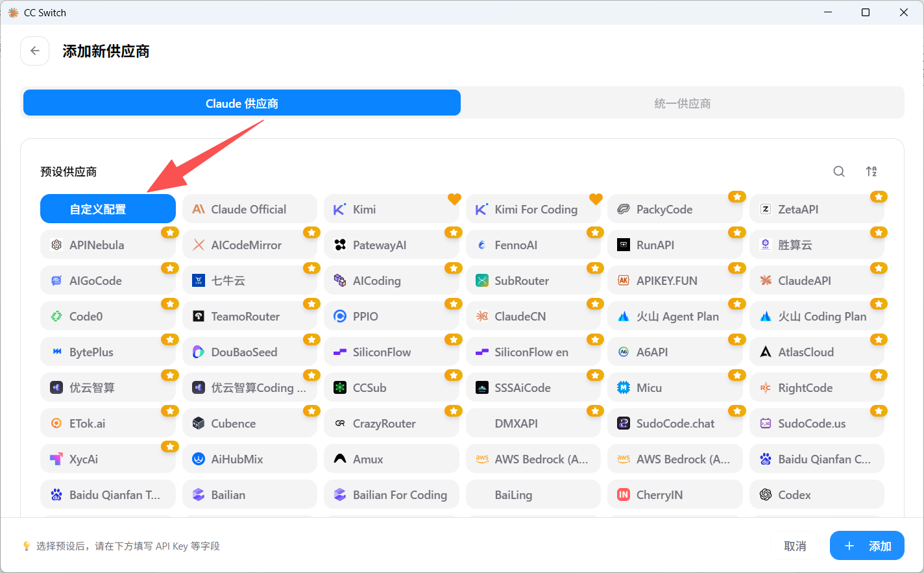The width and height of the screenshot is (924, 573).
Task: Choose the Amux preset
Action: 391,459
